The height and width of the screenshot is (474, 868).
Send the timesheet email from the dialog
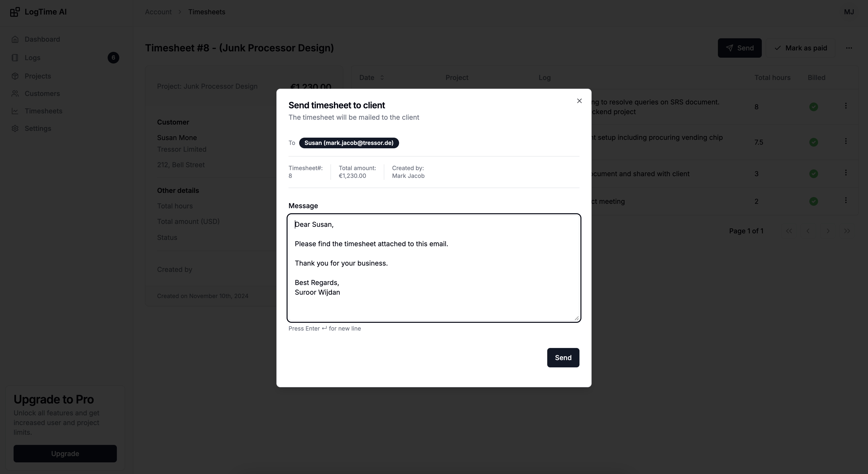tap(563, 357)
